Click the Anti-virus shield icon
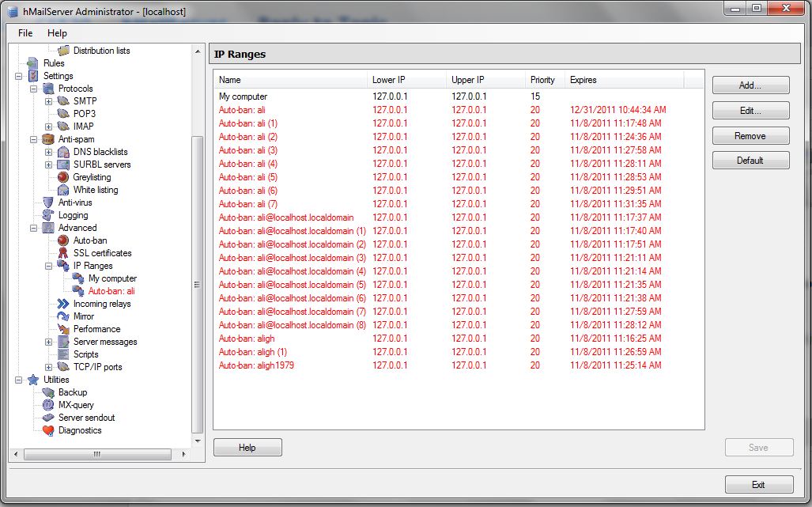The height and width of the screenshot is (507, 812). click(48, 202)
